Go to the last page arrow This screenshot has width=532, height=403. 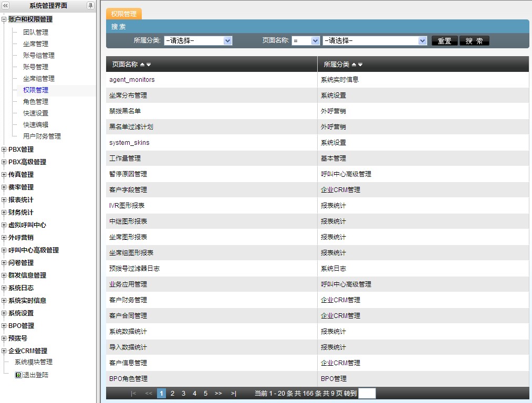pos(233,393)
